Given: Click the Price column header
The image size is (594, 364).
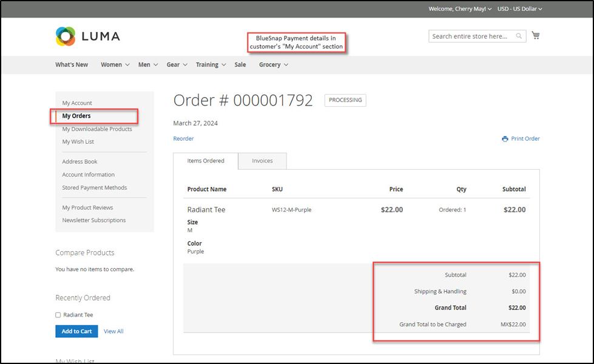Looking at the screenshot, I should (x=396, y=189).
